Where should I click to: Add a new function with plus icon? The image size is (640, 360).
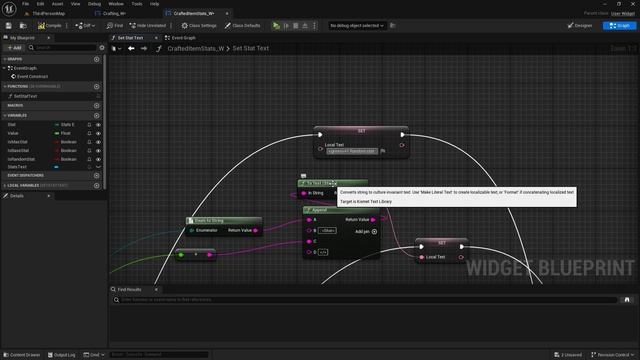(x=96, y=87)
